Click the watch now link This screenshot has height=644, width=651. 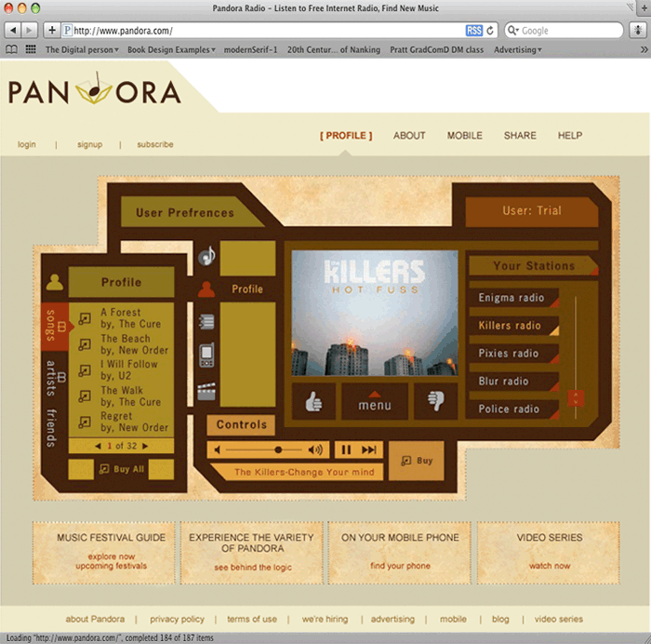click(x=550, y=566)
